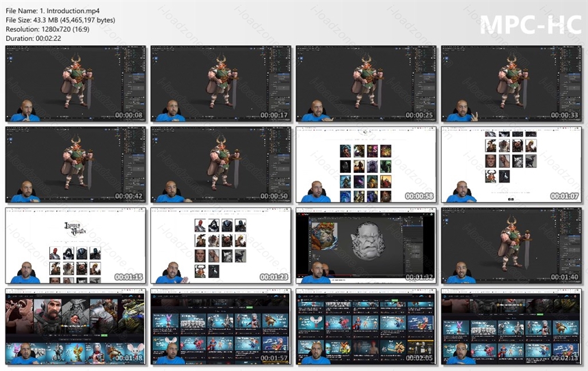Viewport: 588px width, 371px height.
Task: Choose the frame labeled 00:00:33
Action: 511,83
